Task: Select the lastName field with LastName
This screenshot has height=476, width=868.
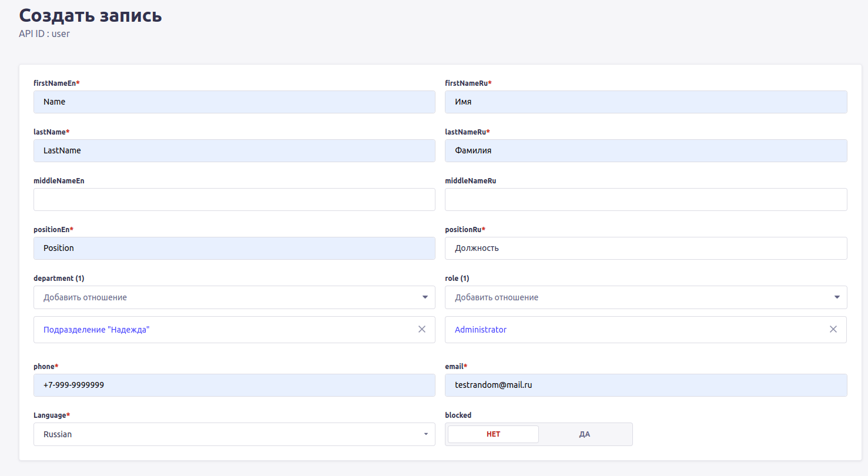Action: pos(234,150)
